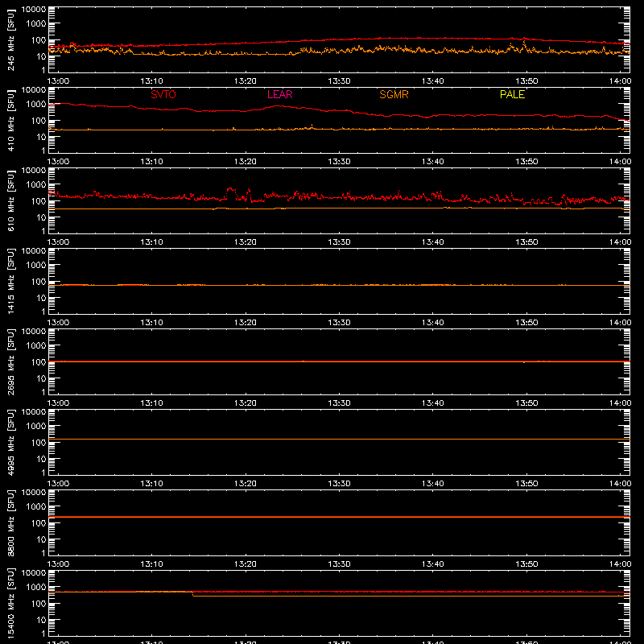Screen dimensions: 644x644
Task: Click 13:40 tick under 2695 MHz panel
Action: 433,403
